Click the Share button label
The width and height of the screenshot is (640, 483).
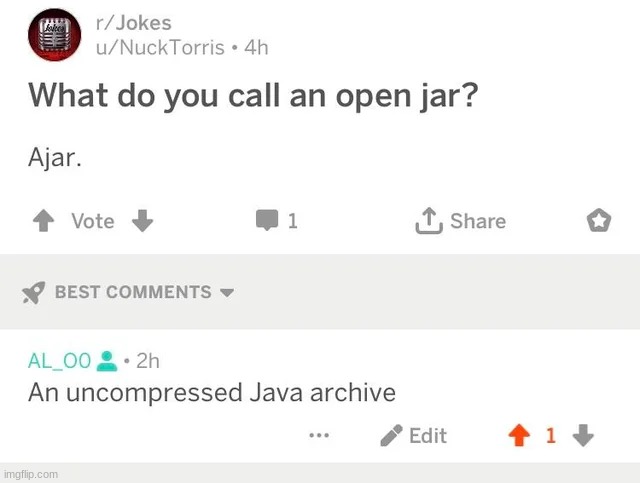point(477,221)
